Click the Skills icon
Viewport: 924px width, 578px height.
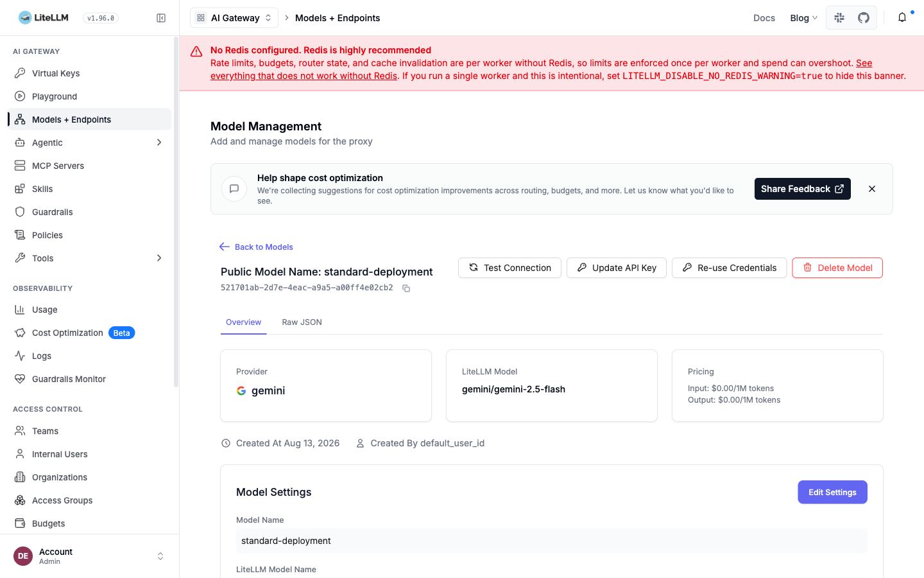click(20, 189)
